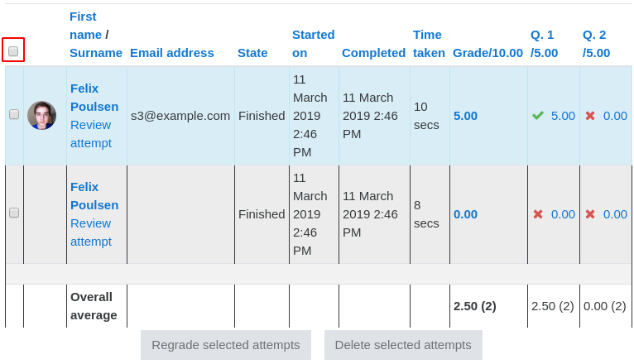Select the second Felix Poulsen attempt checkbox

[14, 213]
